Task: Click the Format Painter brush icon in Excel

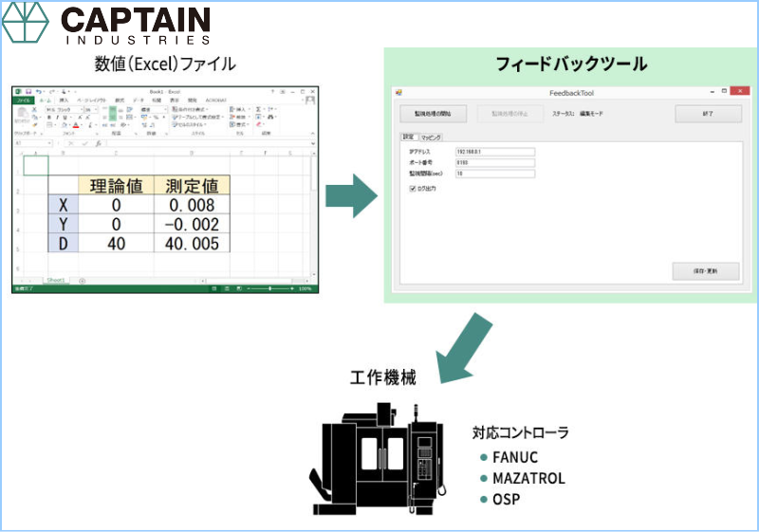Action: tap(34, 125)
